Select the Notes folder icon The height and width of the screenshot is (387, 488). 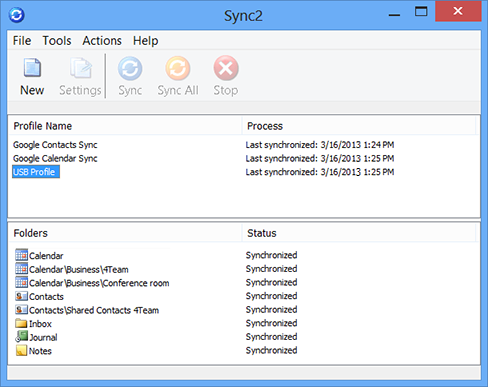click(x=21, y=350)
